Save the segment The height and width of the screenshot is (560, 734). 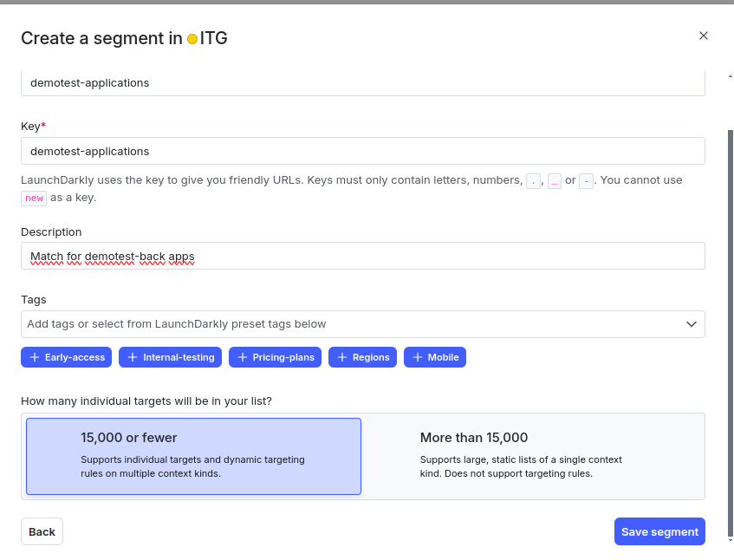[659, 531]
